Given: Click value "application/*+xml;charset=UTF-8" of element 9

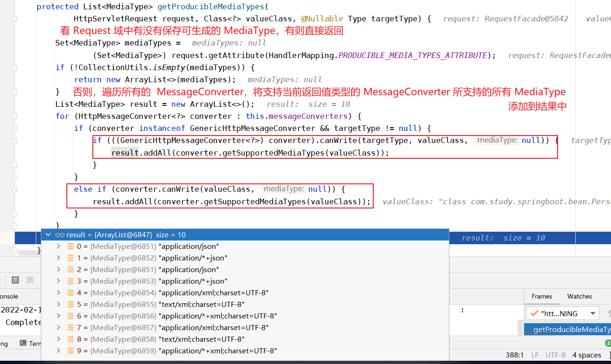Looking at the screenshot, I should tap(218, 351).
